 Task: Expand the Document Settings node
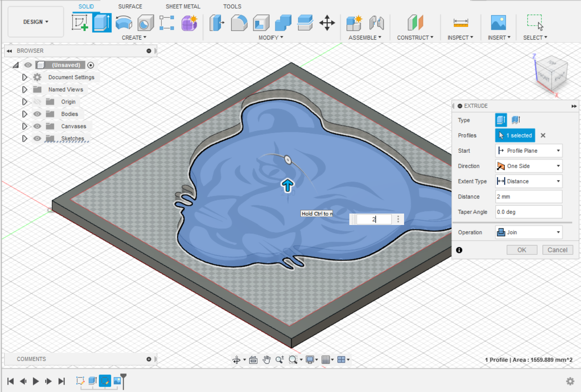(25, 77)
